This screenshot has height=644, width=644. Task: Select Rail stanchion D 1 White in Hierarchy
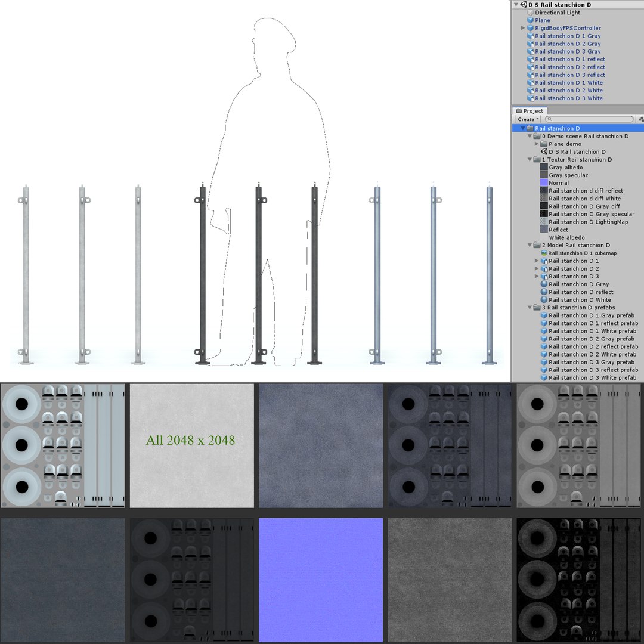tap(569, 82)
